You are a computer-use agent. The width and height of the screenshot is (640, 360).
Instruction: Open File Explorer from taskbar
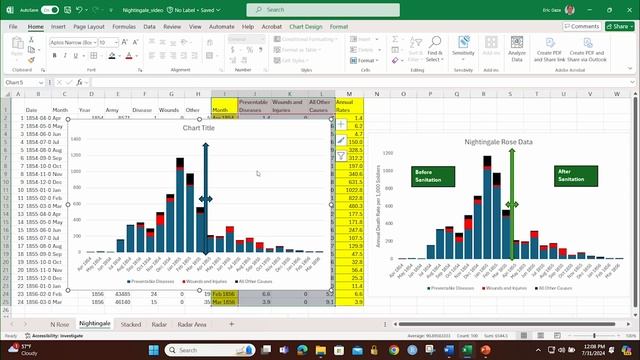321,350
